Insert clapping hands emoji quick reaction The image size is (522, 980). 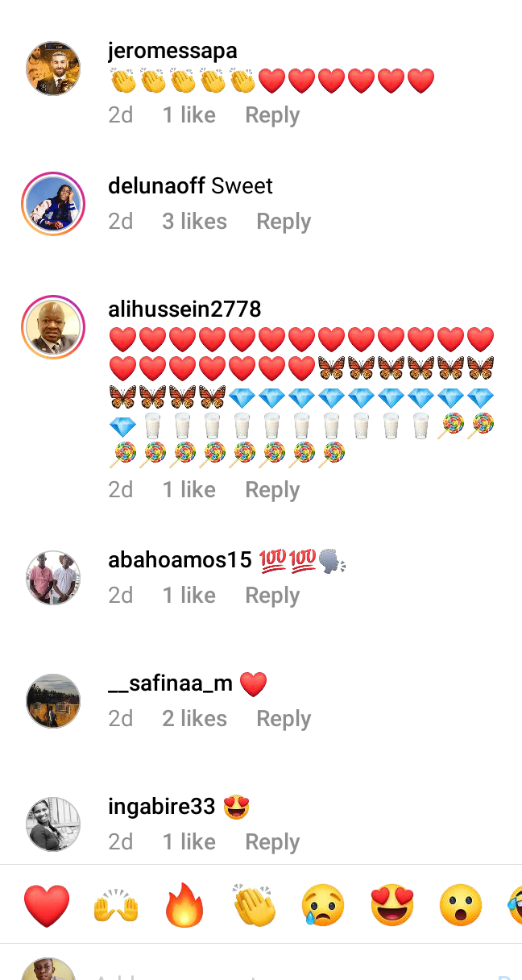click(x=255, y=905)
